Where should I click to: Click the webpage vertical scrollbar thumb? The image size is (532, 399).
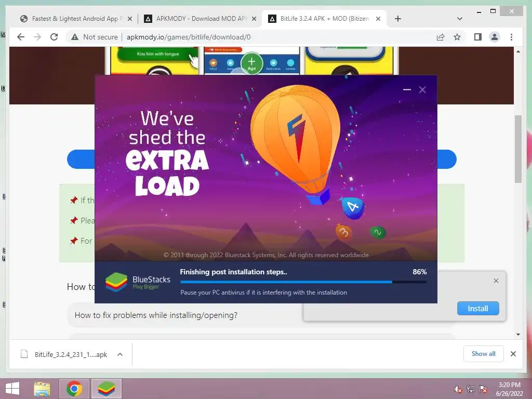tap(518, 149)
